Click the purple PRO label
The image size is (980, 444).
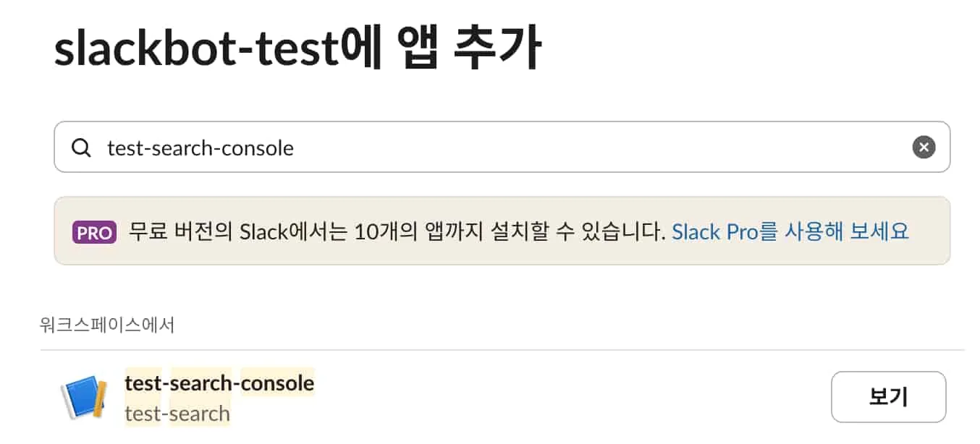click(93, 232)
